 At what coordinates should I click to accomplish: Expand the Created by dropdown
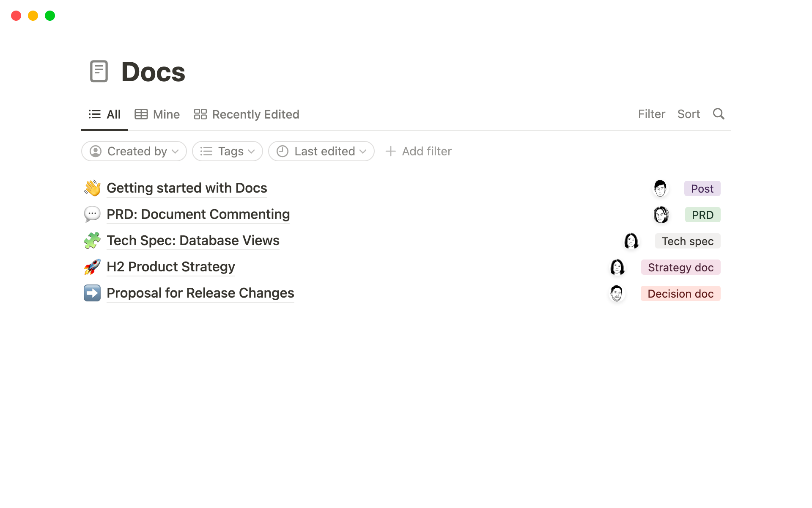(134, 151)
